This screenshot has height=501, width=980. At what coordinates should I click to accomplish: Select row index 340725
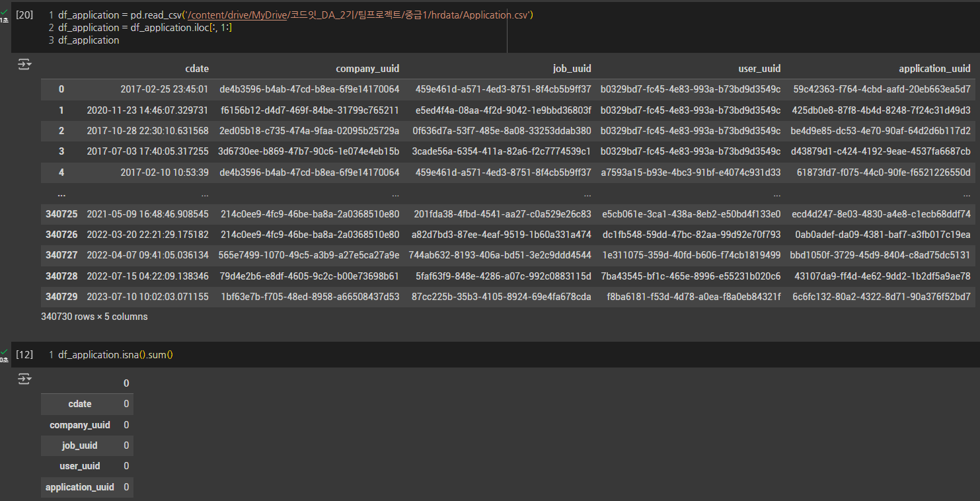pos(61,214)
